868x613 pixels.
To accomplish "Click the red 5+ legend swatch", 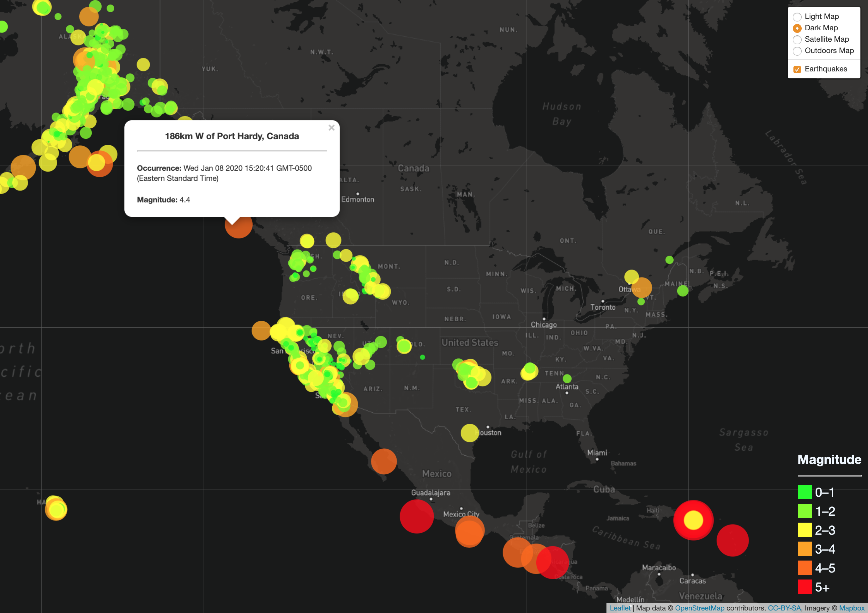I will tap(805, 587).
